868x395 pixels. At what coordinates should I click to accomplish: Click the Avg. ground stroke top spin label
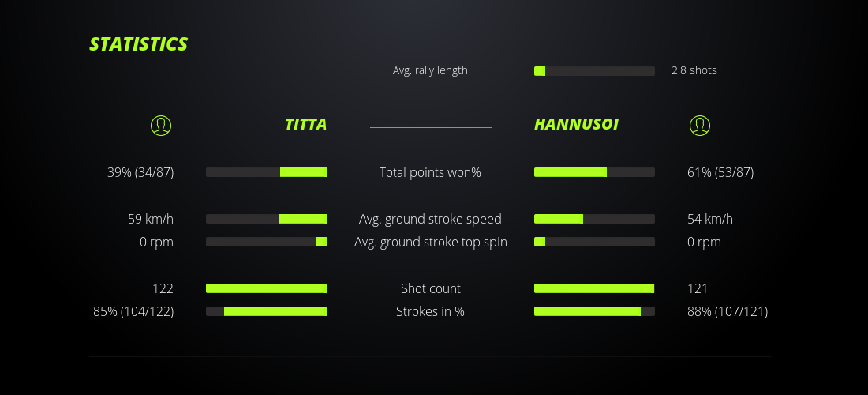tap(430, 242)
